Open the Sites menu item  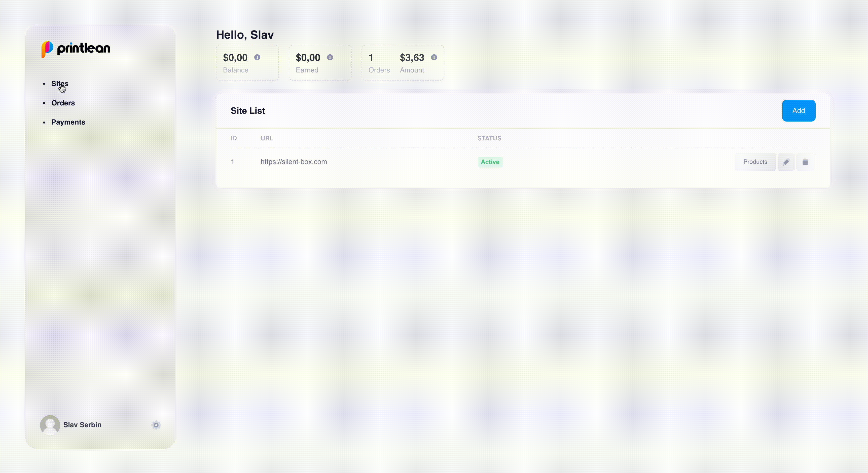[x=60, y=84]
